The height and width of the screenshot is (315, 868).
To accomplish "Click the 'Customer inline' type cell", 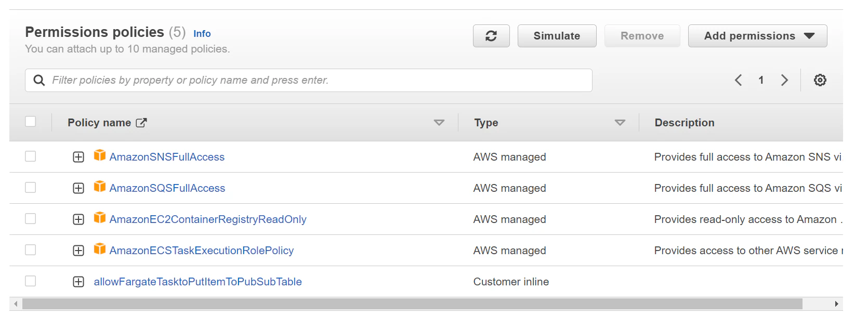I will tap(511, 282).
